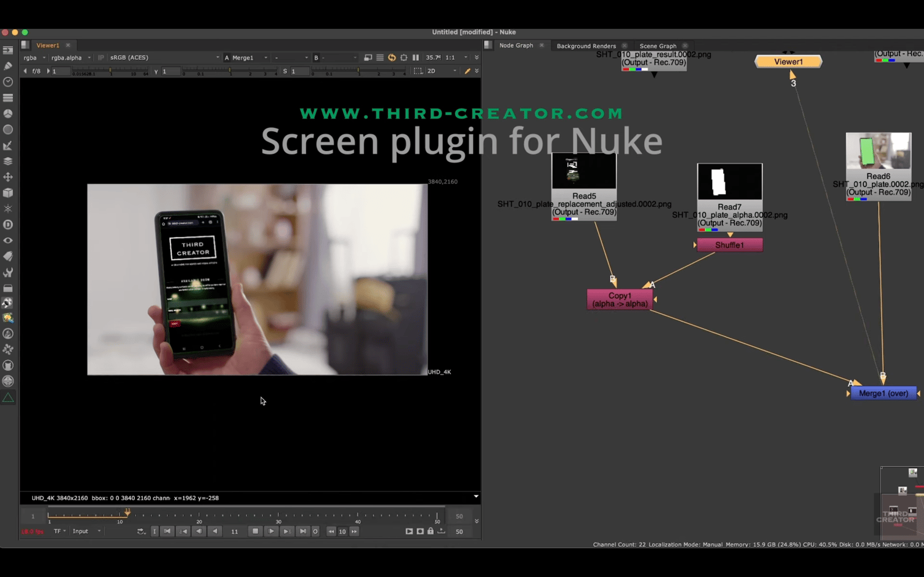Switch to the Scene Graph tab

tap(657, 46)
